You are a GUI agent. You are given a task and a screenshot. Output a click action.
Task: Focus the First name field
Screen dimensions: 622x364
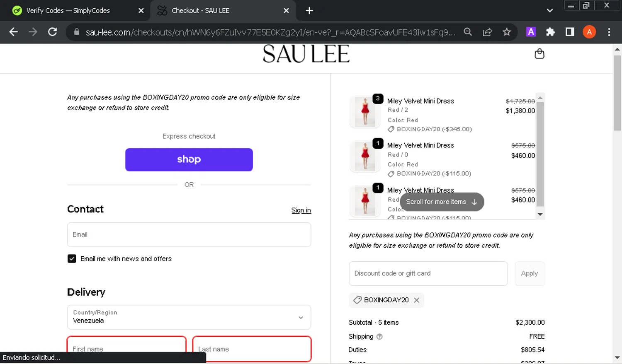126,349
